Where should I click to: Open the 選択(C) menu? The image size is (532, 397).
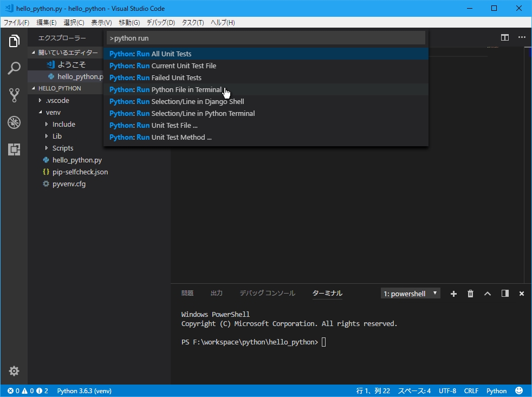tap(74, 22)
